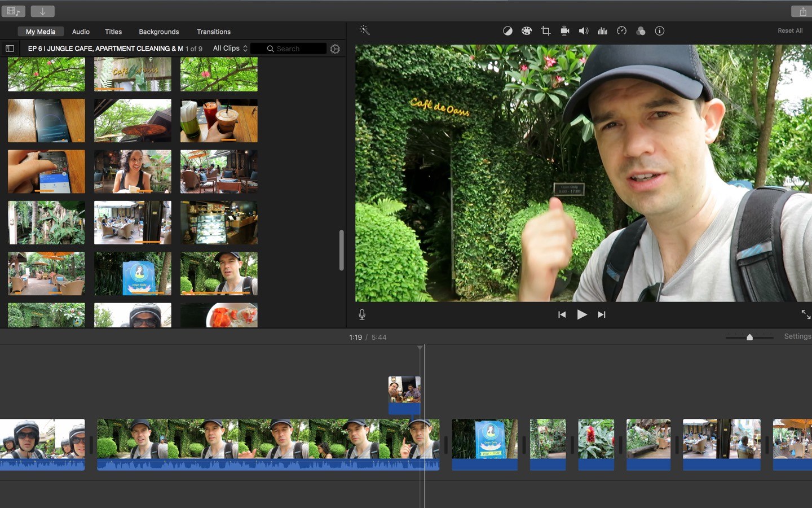Switch to the My Media tab

[41, 32]
